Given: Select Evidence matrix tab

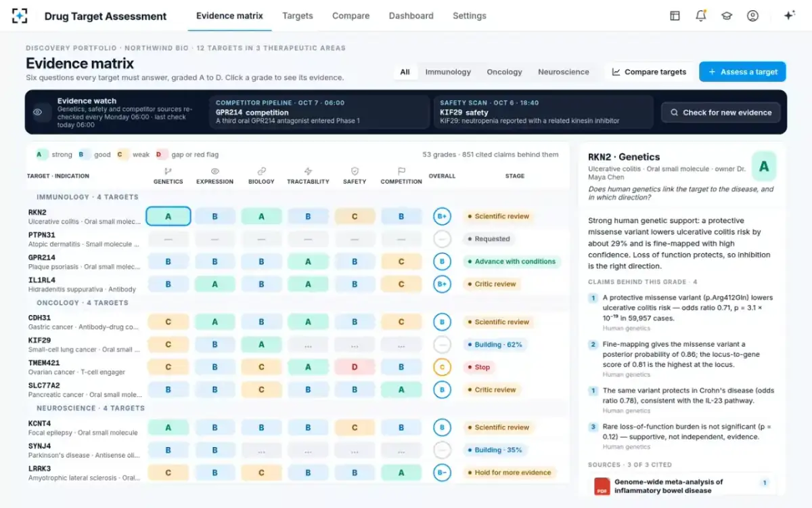Looking at the screenshot, I should pos(229,16).
